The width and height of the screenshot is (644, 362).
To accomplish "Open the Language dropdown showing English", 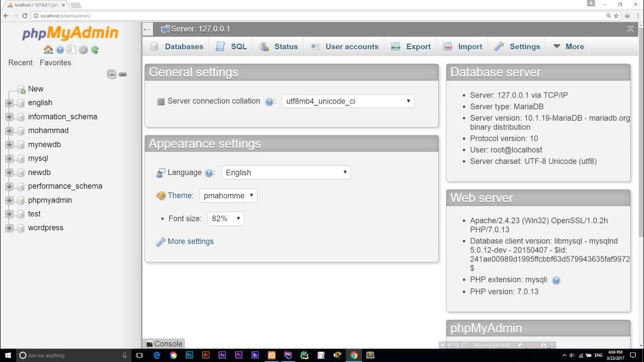I will (x=286, y=172).
